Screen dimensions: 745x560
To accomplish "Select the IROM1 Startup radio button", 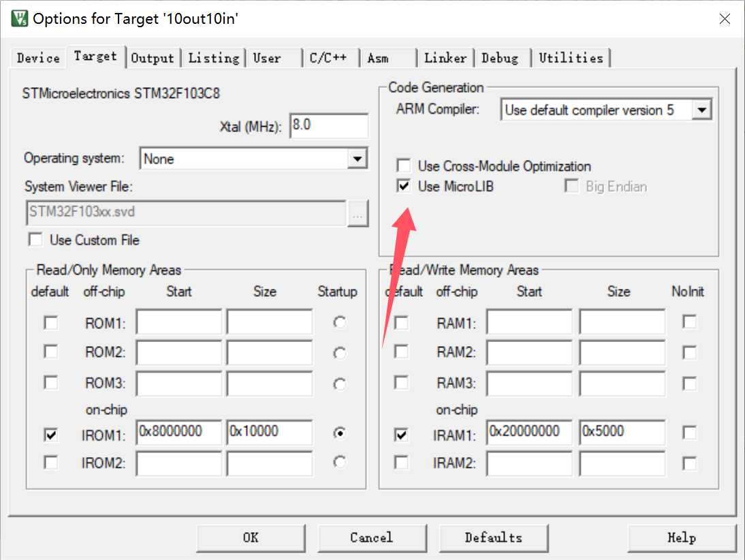I will point(339,433).
